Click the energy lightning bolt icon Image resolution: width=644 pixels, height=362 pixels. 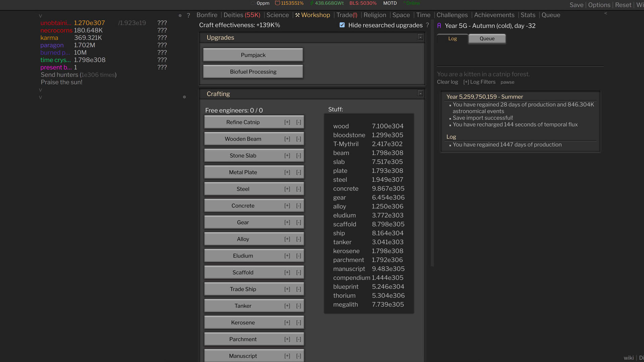312,3
